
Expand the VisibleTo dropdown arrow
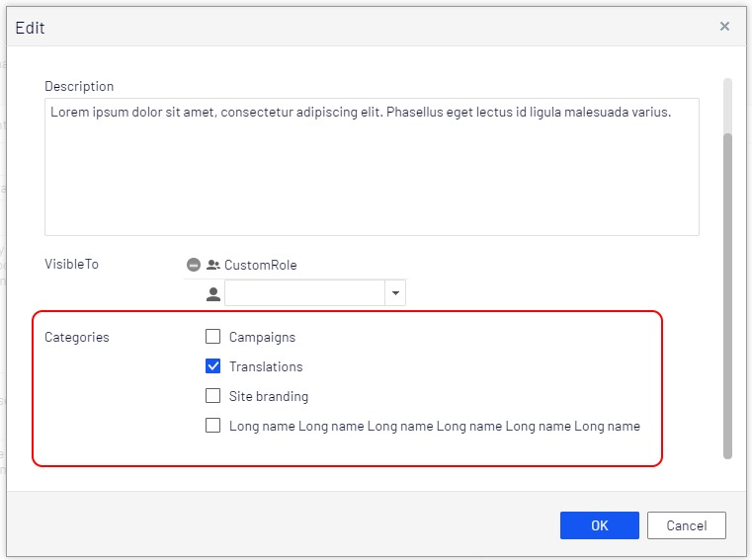click(395, 293)
